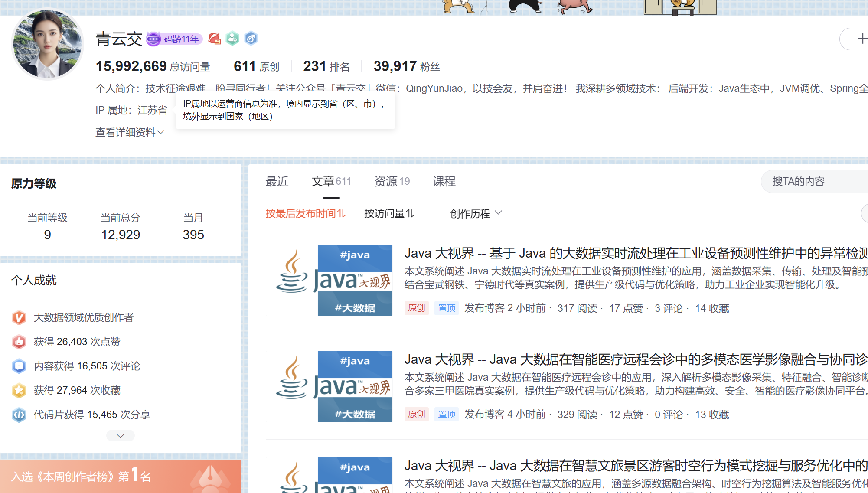Click the blue comment 评论 achievement icon
The width and height of the screenshot is (868, 493).
(19, 366)
